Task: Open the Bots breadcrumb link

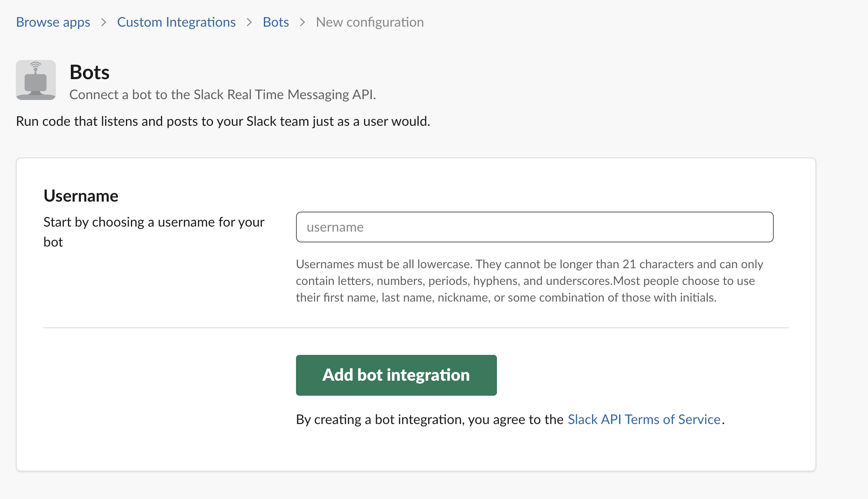Action: [276, 22]
